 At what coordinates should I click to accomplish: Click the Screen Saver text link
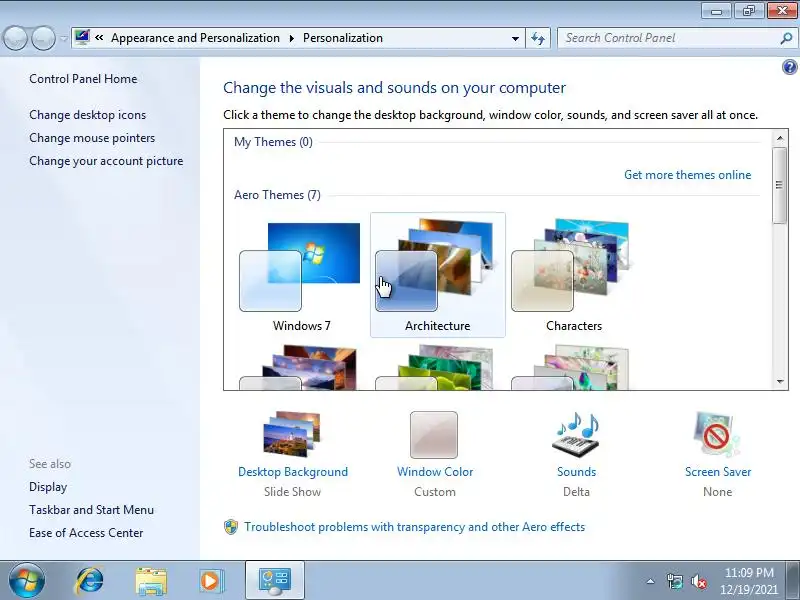718,472
